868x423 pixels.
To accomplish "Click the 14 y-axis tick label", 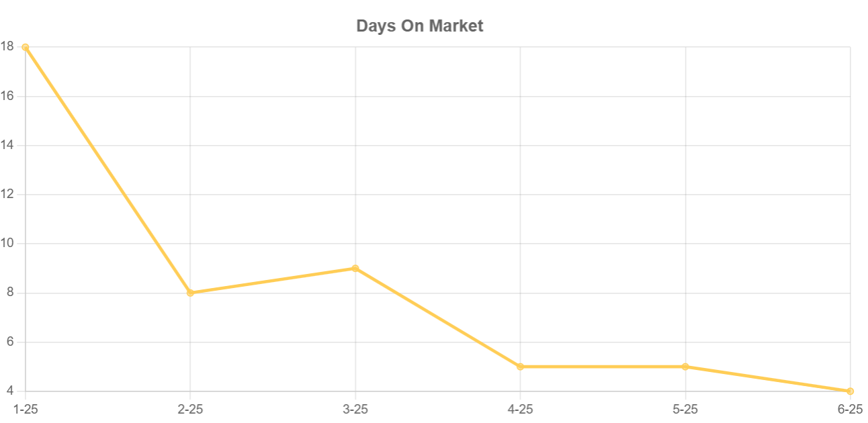I will tap(7, 145).
